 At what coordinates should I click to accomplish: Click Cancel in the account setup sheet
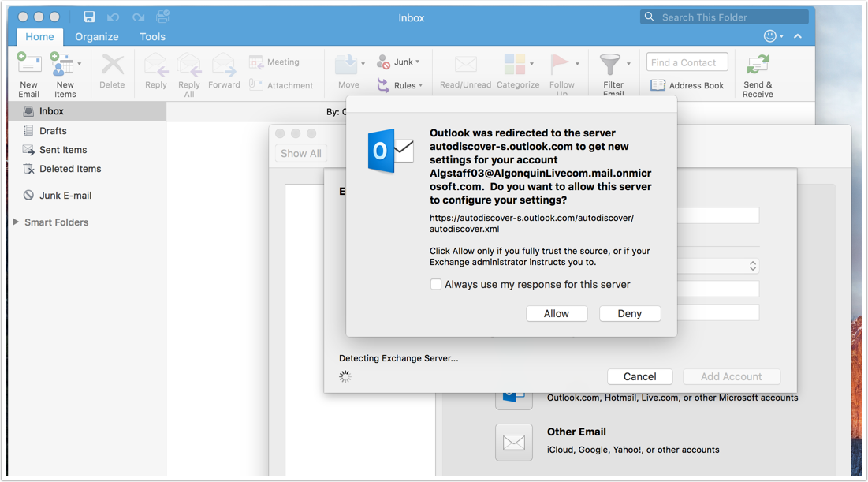[x=639, y=376]
